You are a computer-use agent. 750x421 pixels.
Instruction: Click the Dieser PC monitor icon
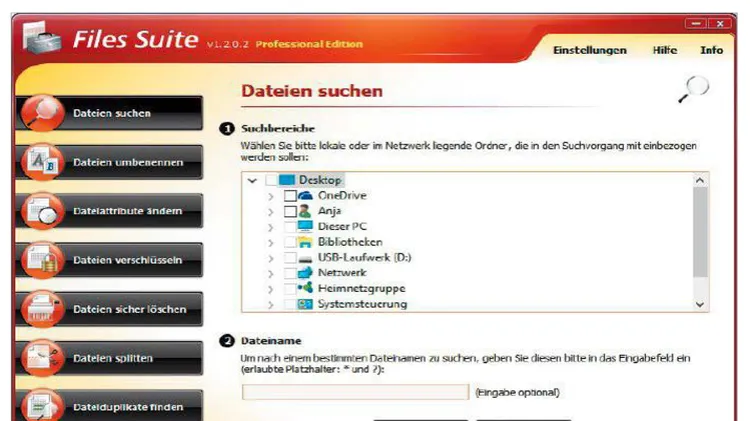pos(305,226)
